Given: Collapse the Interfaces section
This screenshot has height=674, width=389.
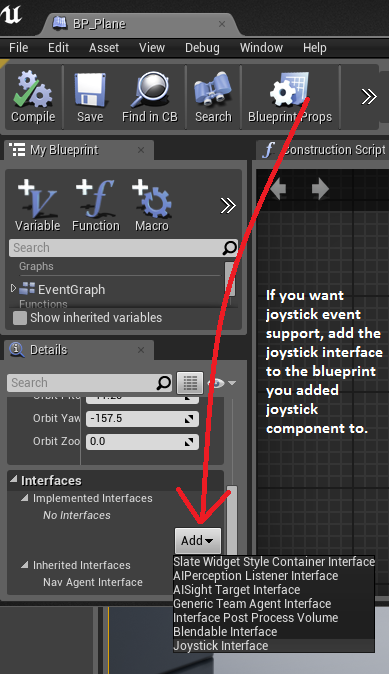Looking at the screenshot, I should click(14, 479).
